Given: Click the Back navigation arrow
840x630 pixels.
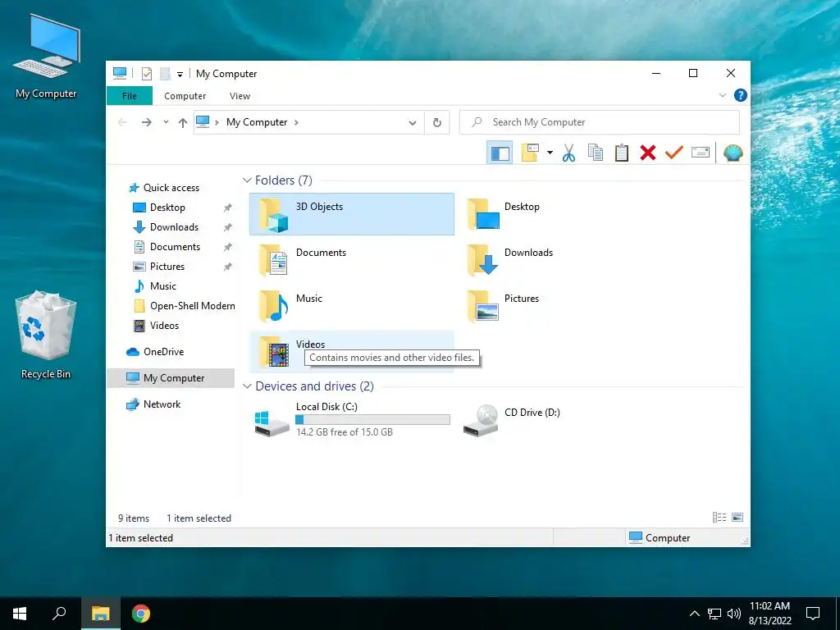Looking at the screenshot, I should (x=123, y=123).
